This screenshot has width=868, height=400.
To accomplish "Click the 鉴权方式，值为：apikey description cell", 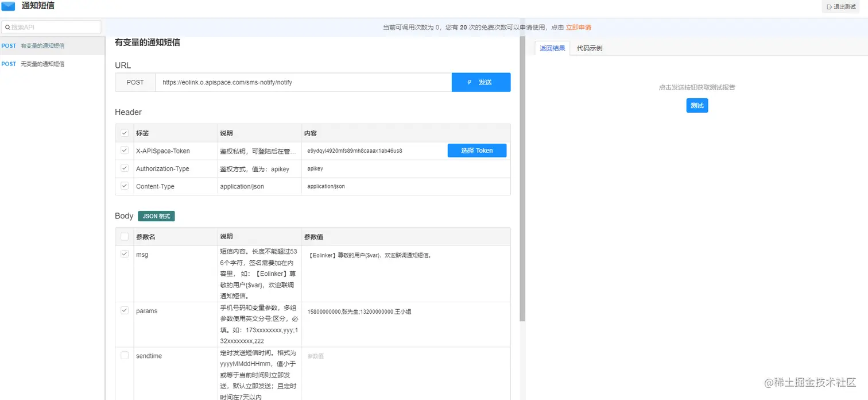I will [x=259, y=169].
